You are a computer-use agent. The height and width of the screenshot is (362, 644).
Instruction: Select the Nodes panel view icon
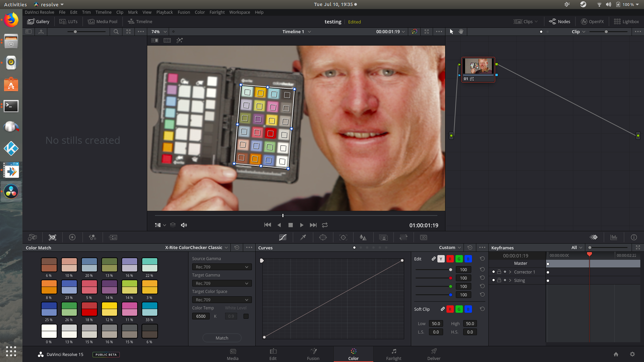point(559,21)
